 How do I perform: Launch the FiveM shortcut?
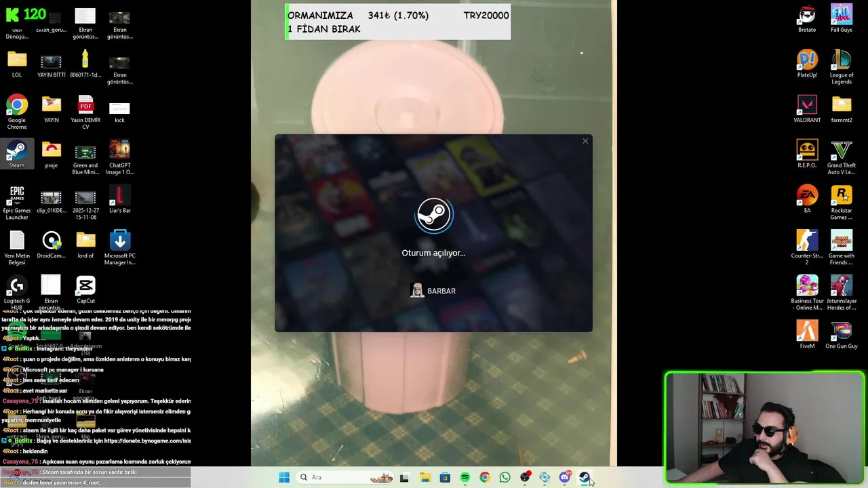pos(807,335)
